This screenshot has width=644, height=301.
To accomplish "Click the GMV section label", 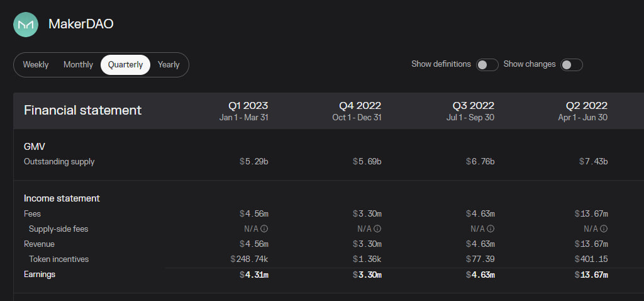I will tap(35, 146).
